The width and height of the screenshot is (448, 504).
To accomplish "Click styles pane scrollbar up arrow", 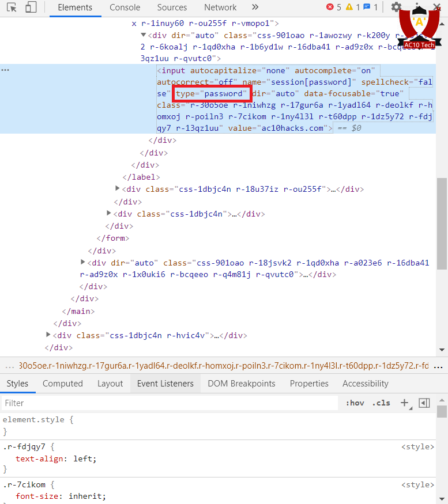I will coord(442,400).
